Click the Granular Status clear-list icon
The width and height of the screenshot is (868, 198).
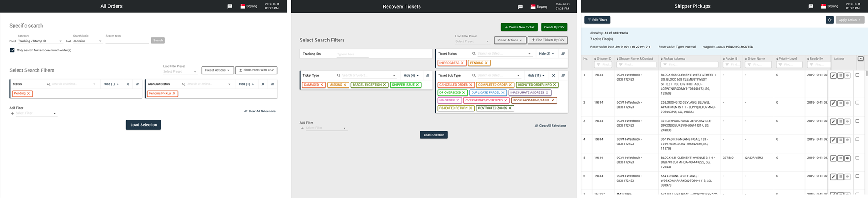click(272, 84)
